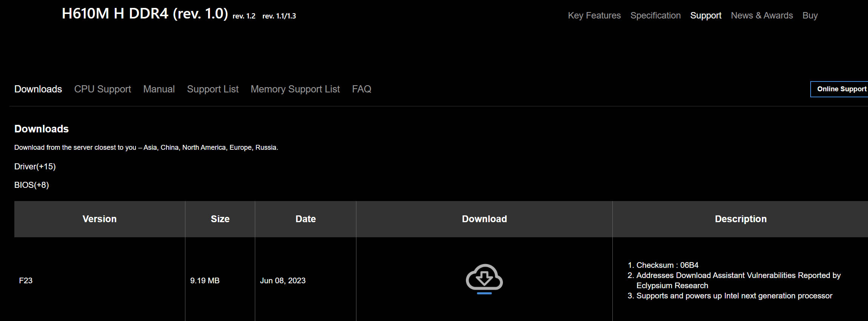Click the Online Support button

pos(839,89)
